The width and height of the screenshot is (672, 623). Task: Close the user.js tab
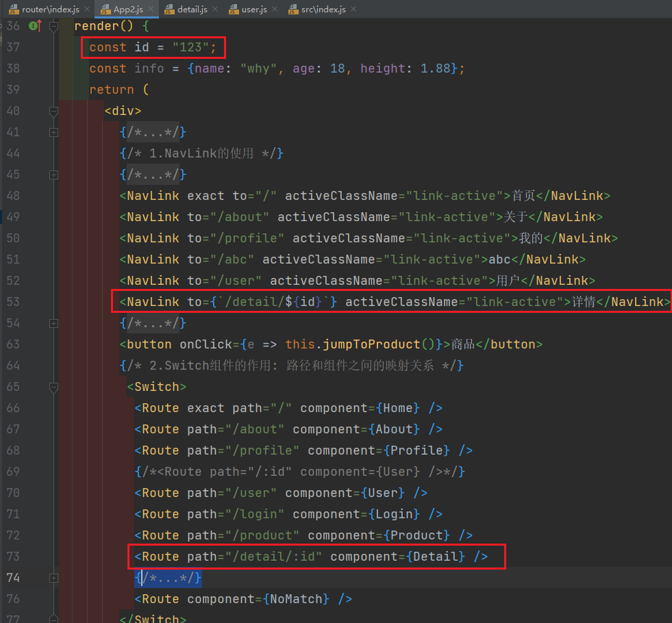(x=275, y=9)
